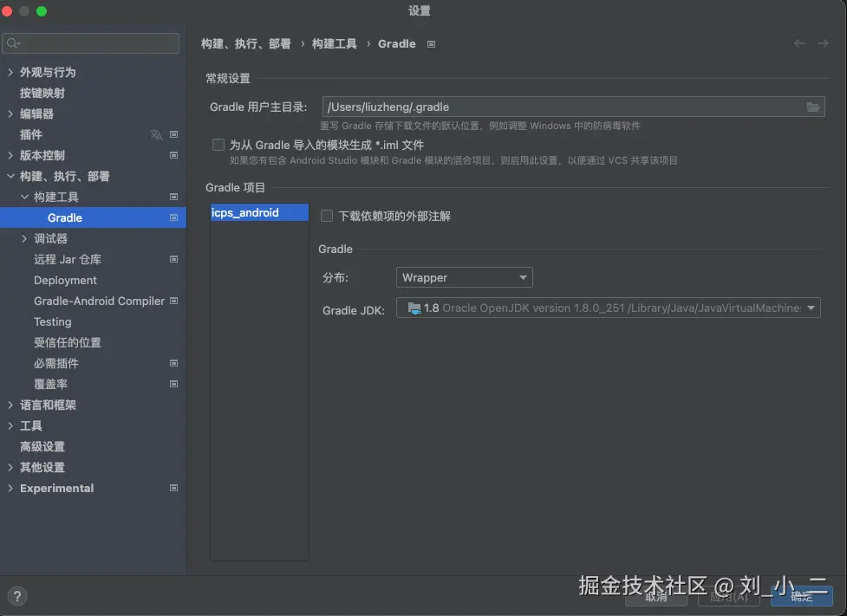This screenshot has width=847, height=616.
Task: Select Testing in the settings sidebar
Action: pyautogui.click(x=52, y=321)
